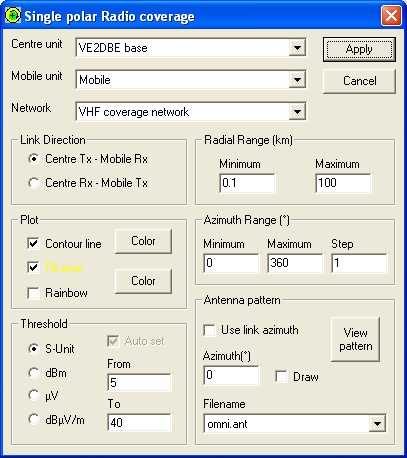Click the Cancel button
Image resolution: width=407 pixels, height=458 pixels.
coord(359,81)
